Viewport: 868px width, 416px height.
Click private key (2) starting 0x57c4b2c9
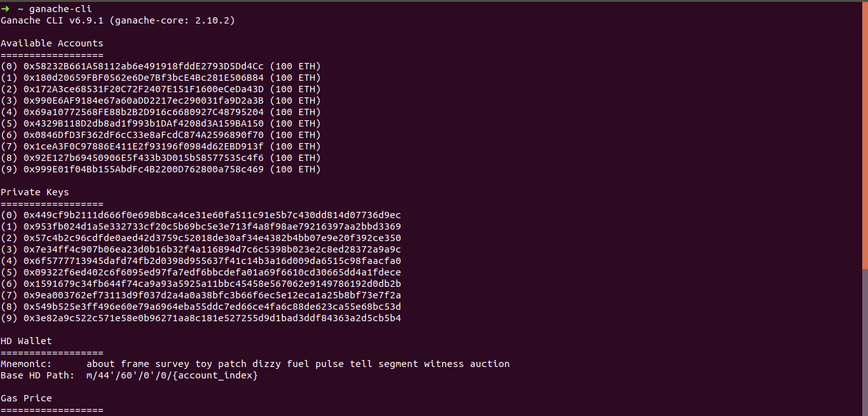(212, 238)
